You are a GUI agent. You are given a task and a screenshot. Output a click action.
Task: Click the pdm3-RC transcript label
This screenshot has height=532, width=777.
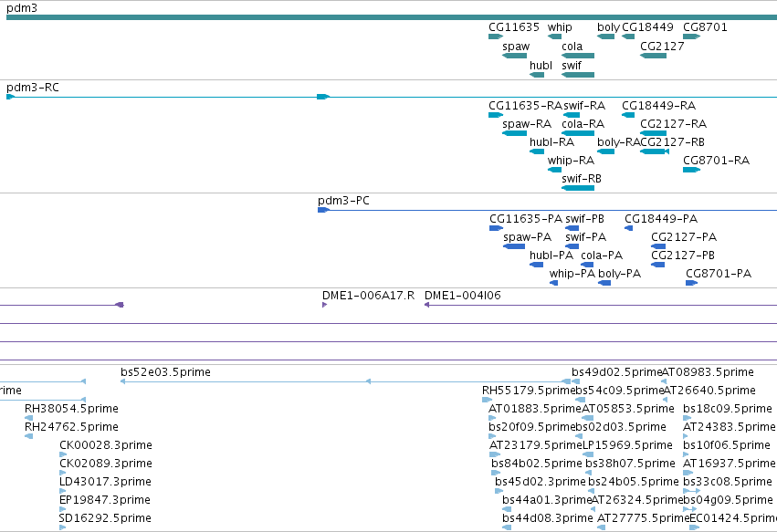33,88
